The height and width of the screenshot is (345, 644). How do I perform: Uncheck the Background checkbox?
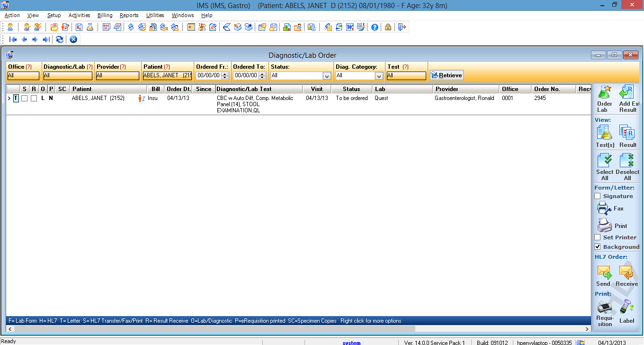[x=598, y=247]
